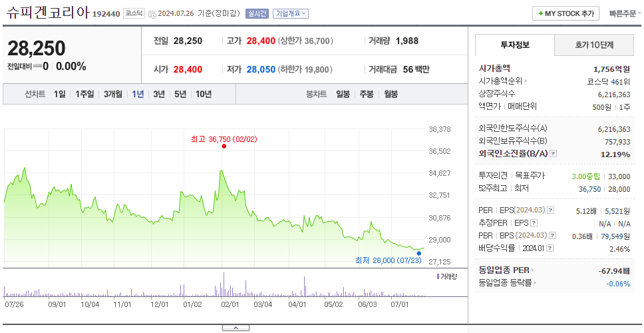Expand the 기업개요 dropdown
Viewport: 644px width, 333px height.
point(290,13)
